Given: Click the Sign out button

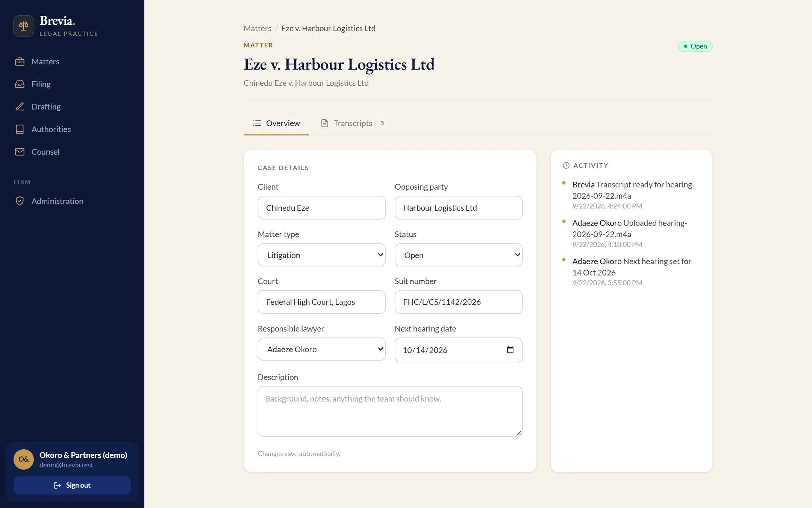Looking at the screenshot, I should [x=72, y=485].
